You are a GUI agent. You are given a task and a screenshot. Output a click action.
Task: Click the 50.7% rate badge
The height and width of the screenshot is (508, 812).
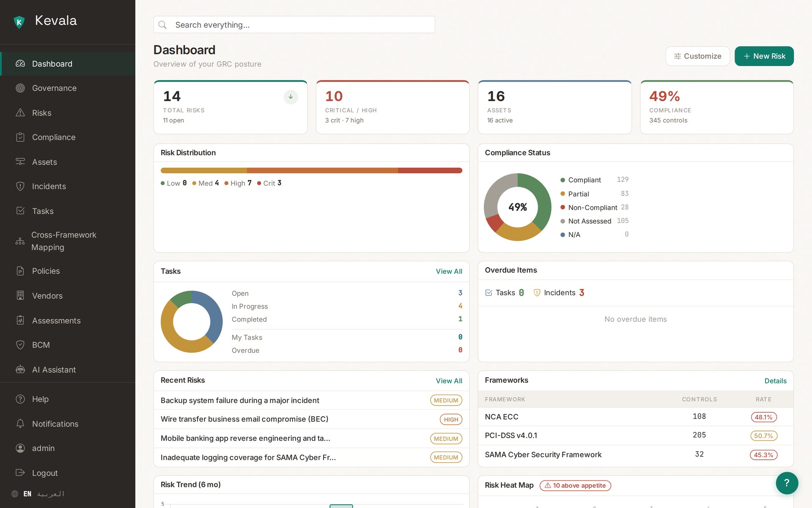pos(763,436)
